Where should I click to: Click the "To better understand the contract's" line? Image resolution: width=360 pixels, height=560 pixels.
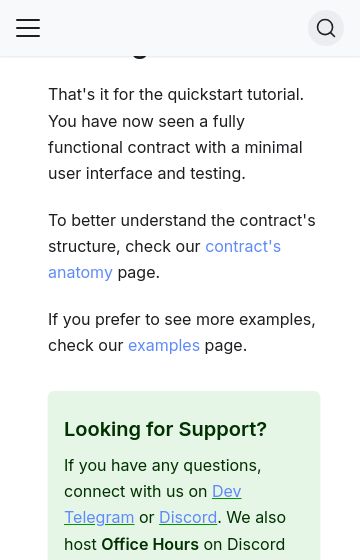[182, 221]
